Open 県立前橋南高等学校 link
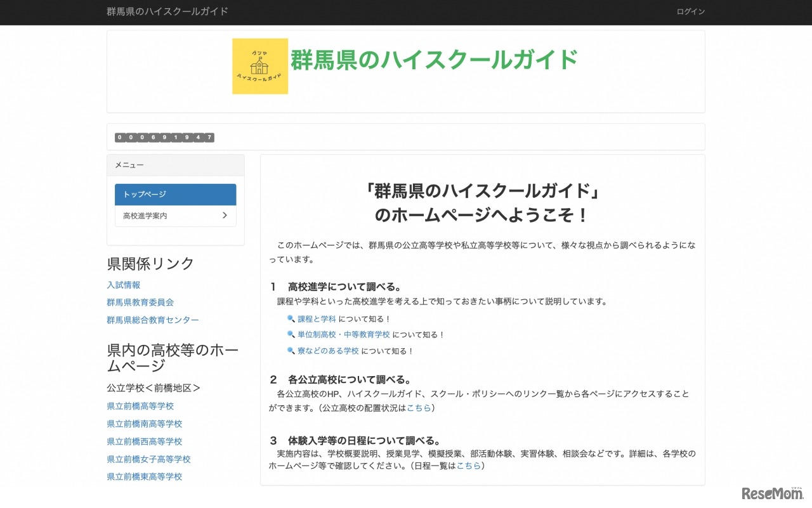 tap(145, 424)
